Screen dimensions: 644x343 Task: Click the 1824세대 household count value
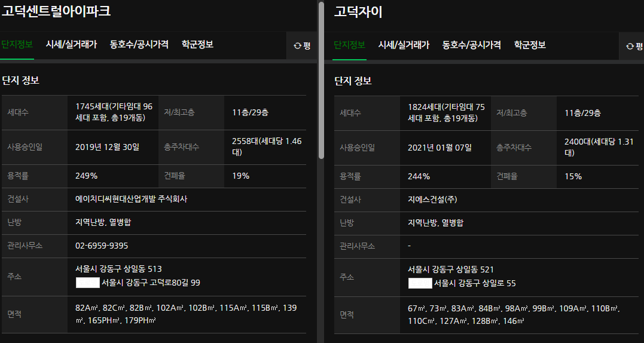click(447, 112)
